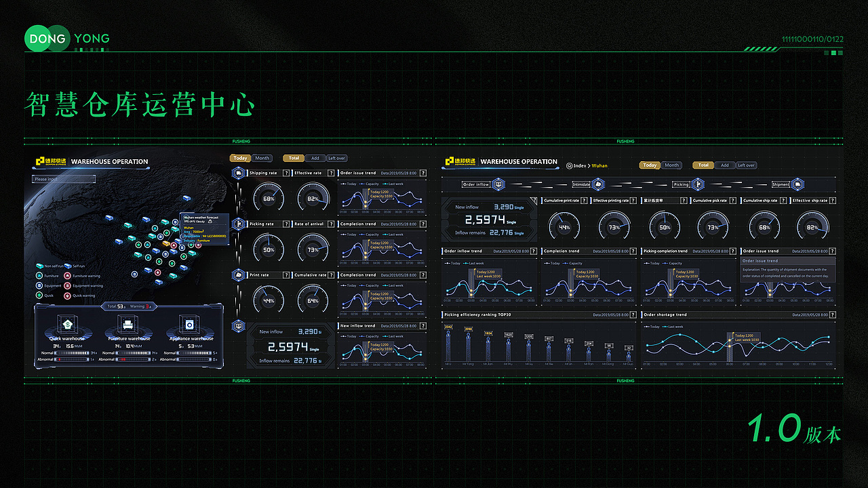Click the Intimidate stage label
The width and height of the screenshot is (868, 488).
581,184
